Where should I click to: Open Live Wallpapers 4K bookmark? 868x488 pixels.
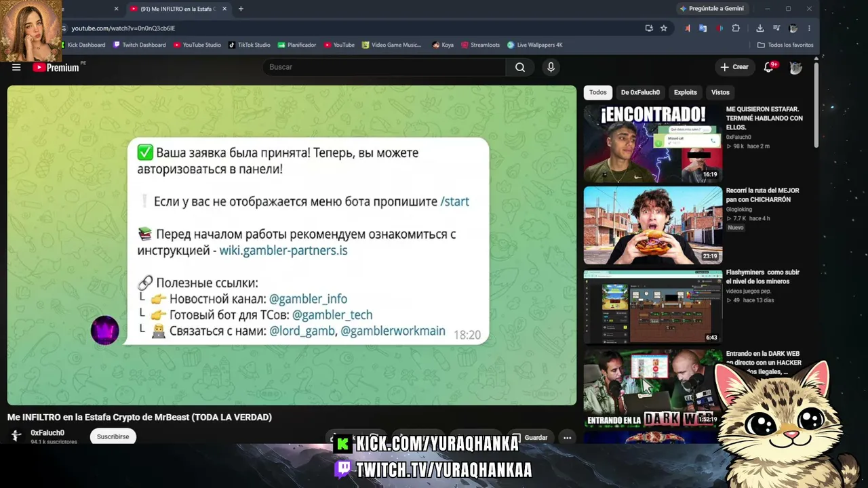coord(535,45)
